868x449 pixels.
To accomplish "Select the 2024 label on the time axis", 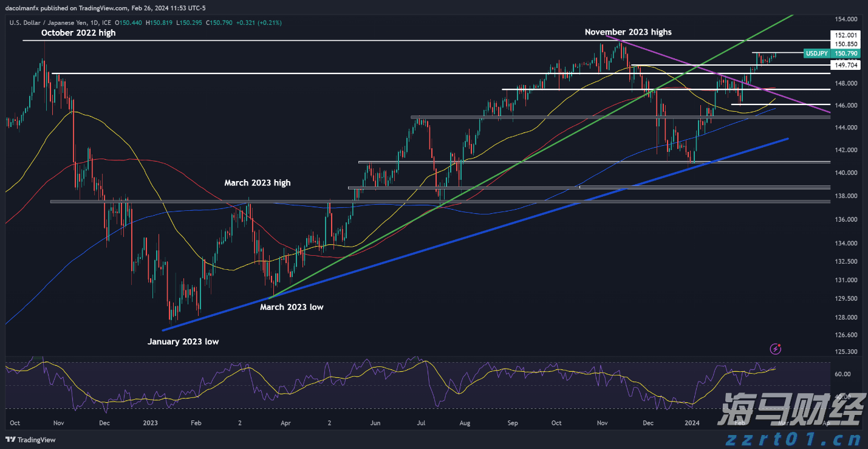I will tap(692, 422).
